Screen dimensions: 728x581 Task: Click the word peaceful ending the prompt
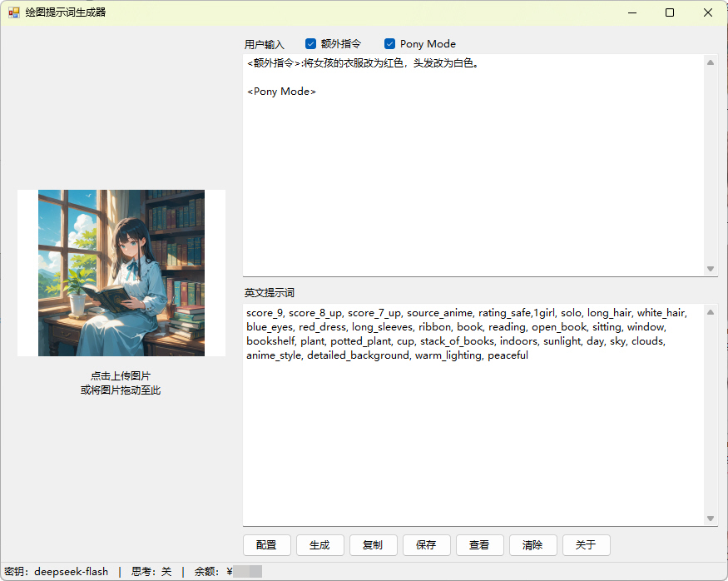508,355
